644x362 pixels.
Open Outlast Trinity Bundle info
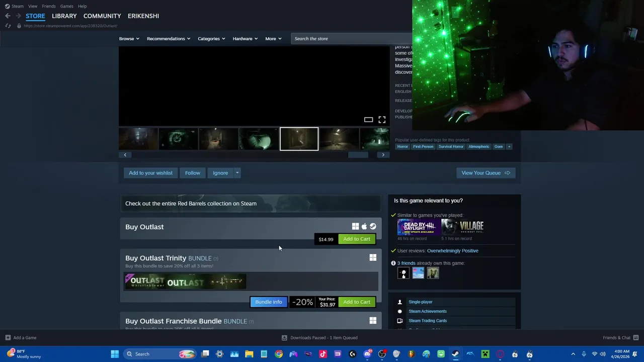click(x=269, y=302)
